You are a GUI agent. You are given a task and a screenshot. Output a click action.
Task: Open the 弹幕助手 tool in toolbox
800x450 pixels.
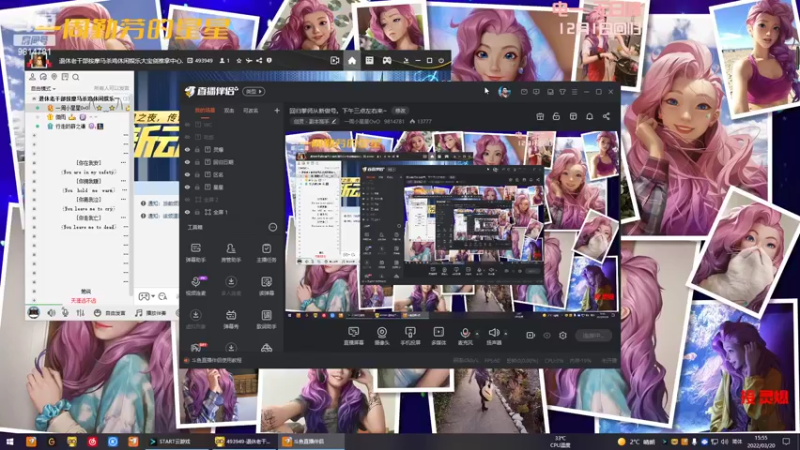[195, 253]
